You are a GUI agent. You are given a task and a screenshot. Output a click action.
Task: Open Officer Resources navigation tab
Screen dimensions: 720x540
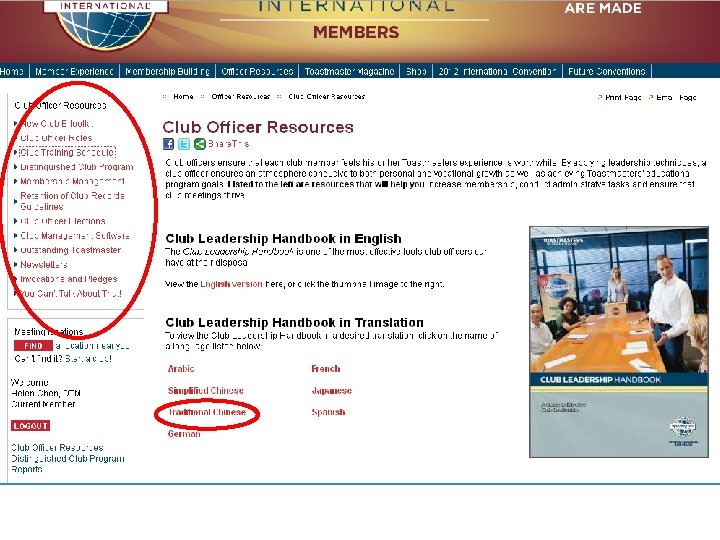pyautogui.click(x=257, y=72)
